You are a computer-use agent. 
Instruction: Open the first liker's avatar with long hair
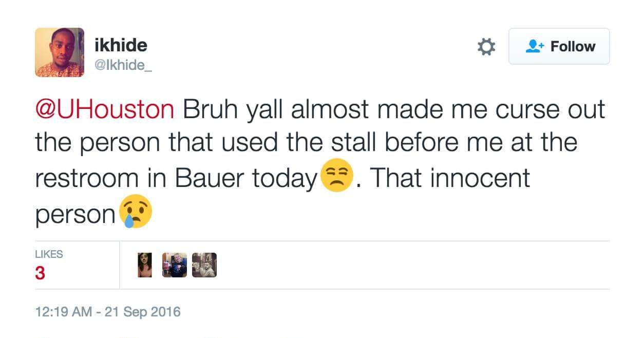pos(145,265)
